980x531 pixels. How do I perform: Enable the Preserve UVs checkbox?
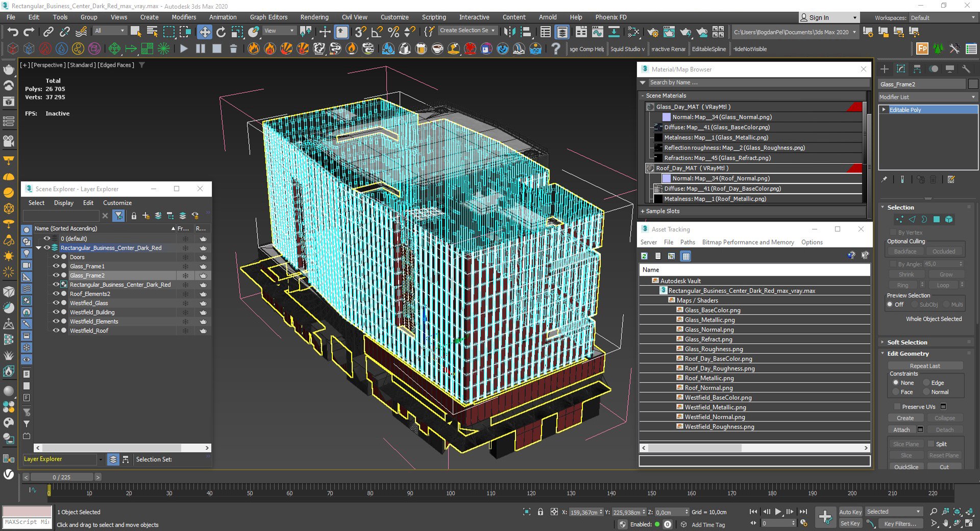point(897,406)
